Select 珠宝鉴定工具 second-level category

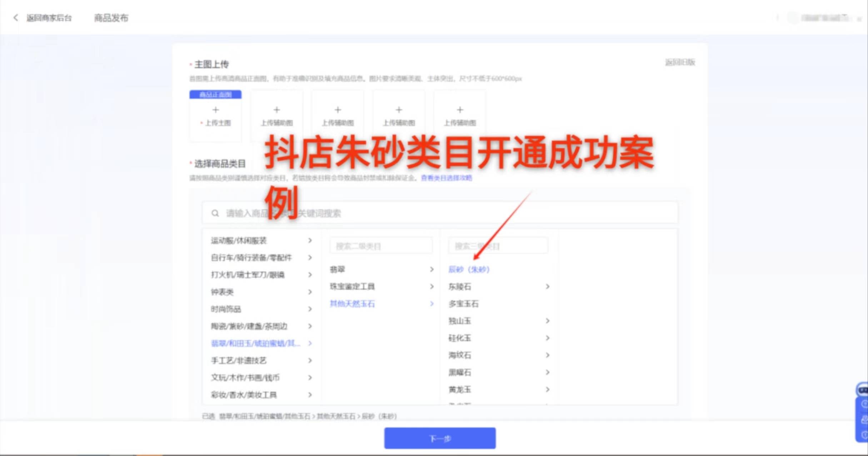click(x=352, y=287)
